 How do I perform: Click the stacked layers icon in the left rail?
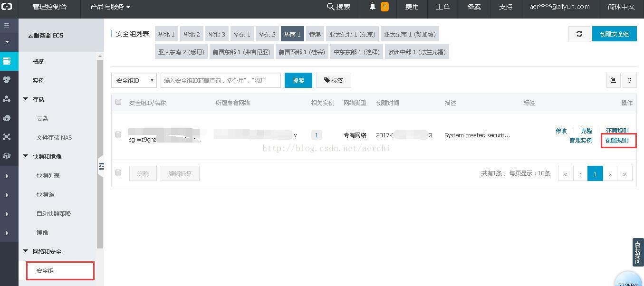click(x=7, y=156)
